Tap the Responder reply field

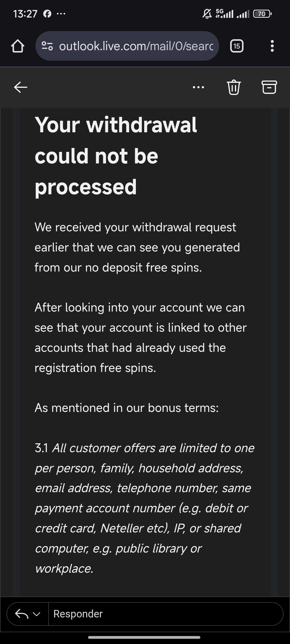click(x=165, y=614)
